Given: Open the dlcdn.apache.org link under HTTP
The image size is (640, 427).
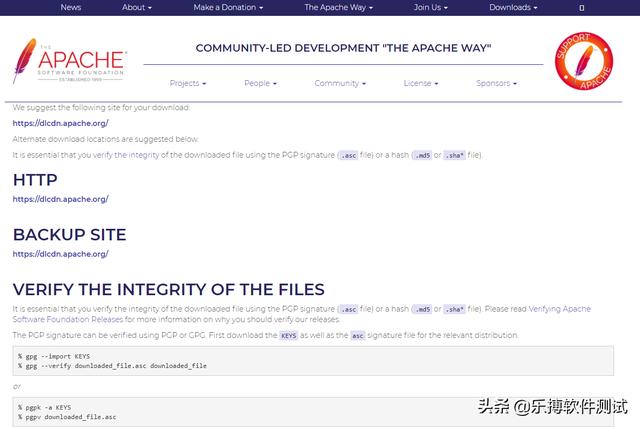Looking at the screenshot, I should [x=60, y=199].
